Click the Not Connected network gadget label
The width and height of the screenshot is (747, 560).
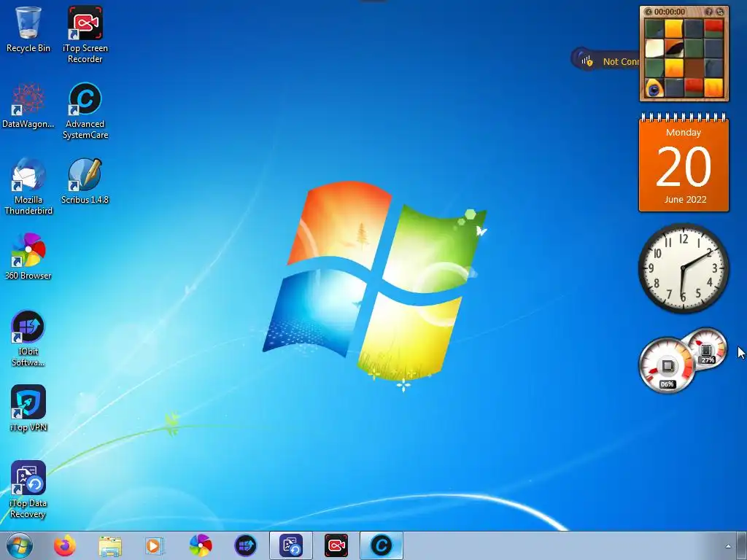621,61
